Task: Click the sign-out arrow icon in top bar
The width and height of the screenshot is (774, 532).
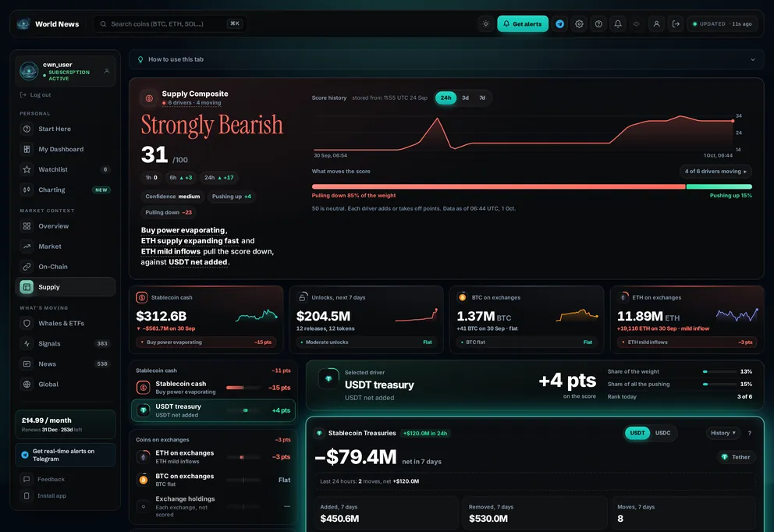Action: [x=676, y=23]
